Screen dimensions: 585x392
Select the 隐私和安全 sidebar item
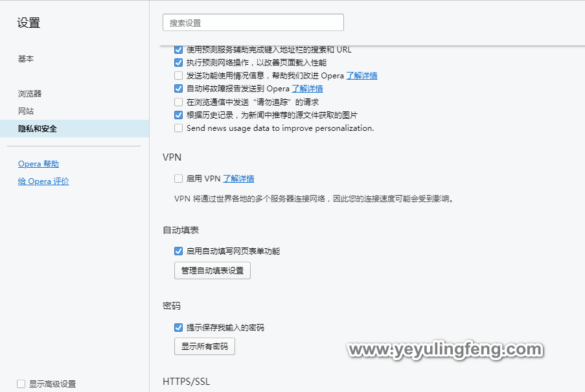point(75,129)
